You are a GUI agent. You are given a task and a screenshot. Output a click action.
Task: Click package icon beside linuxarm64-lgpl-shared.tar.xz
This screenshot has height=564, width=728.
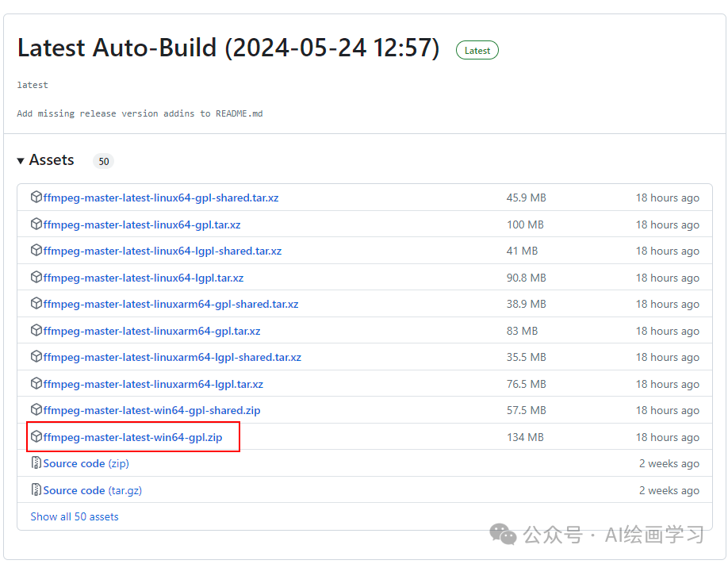[36, 357]
